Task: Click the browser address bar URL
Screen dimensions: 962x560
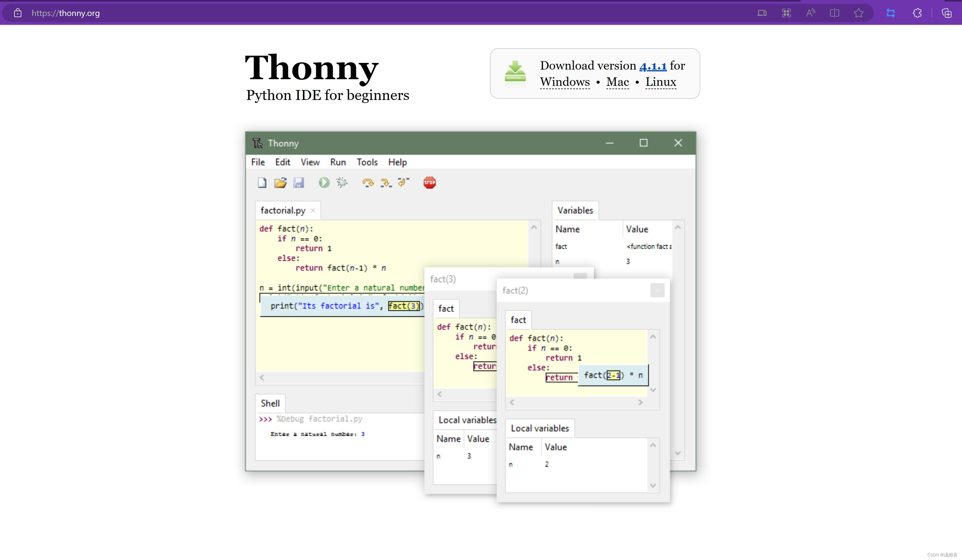Action: (x=66, y=13)
